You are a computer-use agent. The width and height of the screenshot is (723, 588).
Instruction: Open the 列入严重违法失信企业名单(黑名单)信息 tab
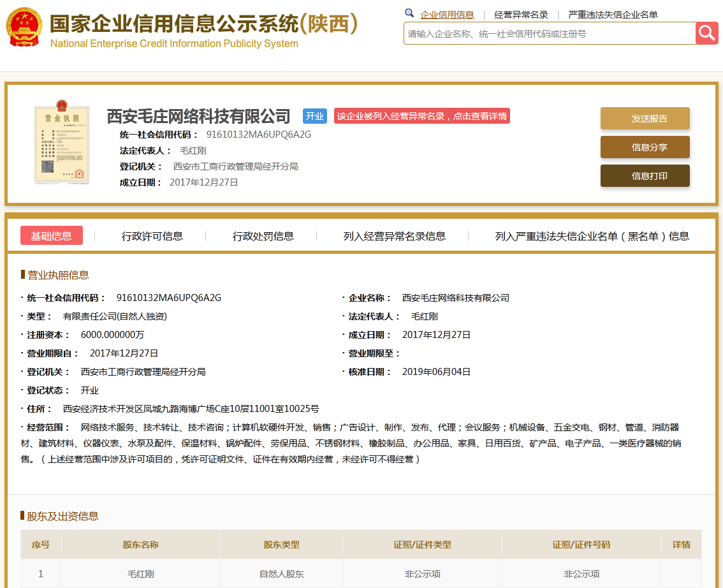click(592, 236)
